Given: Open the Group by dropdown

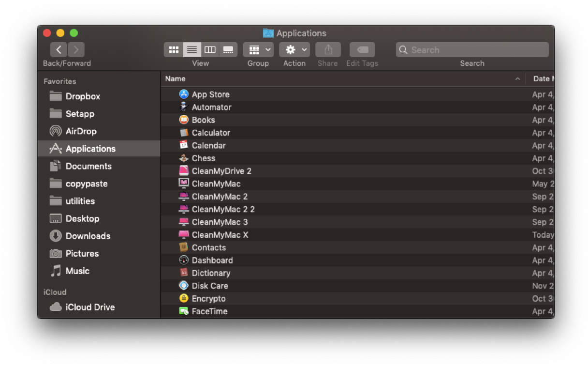Looking at the screenshot, I should tap(258, 50).
